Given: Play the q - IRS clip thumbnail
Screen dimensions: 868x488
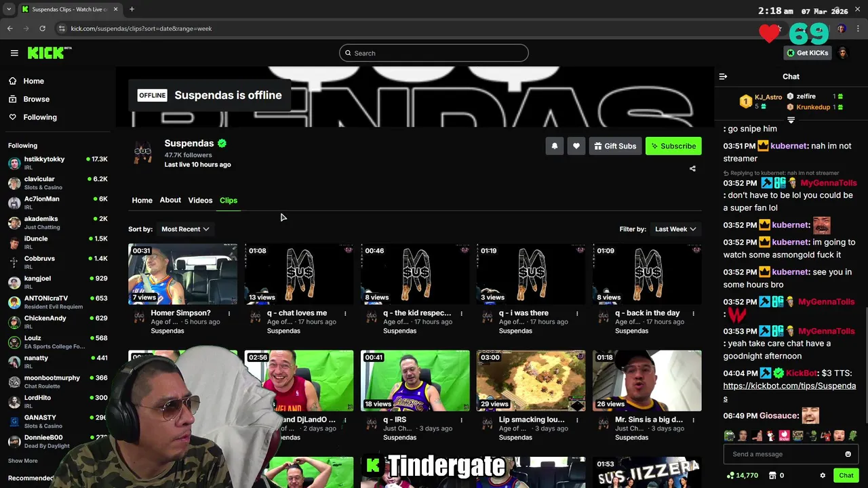Looking at the screenshot, I should pos(415,380).
